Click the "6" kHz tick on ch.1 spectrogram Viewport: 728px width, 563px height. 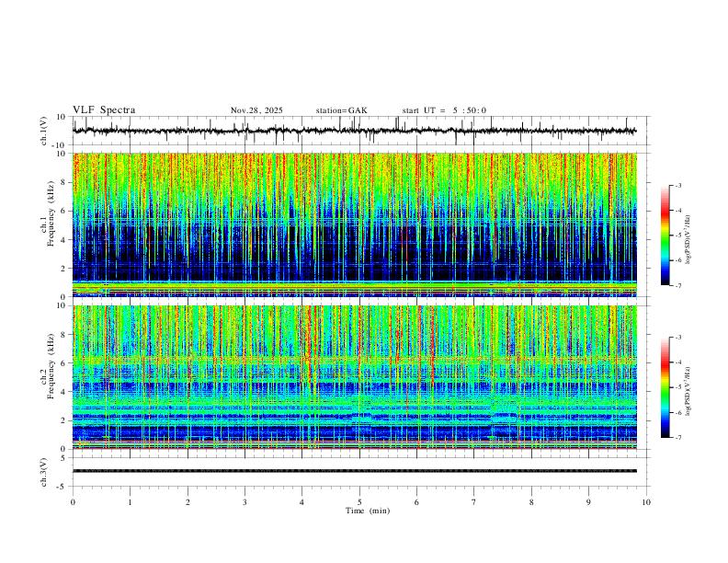(x=64, y=211)
